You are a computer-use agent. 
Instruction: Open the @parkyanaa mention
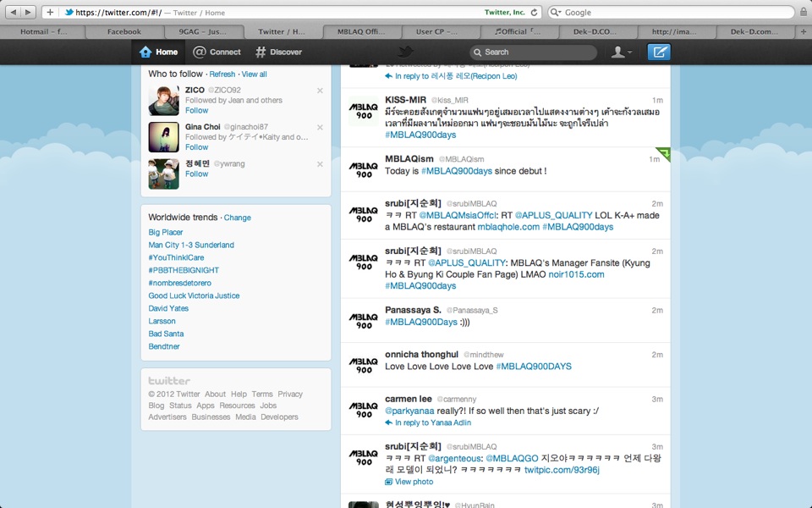409,411
